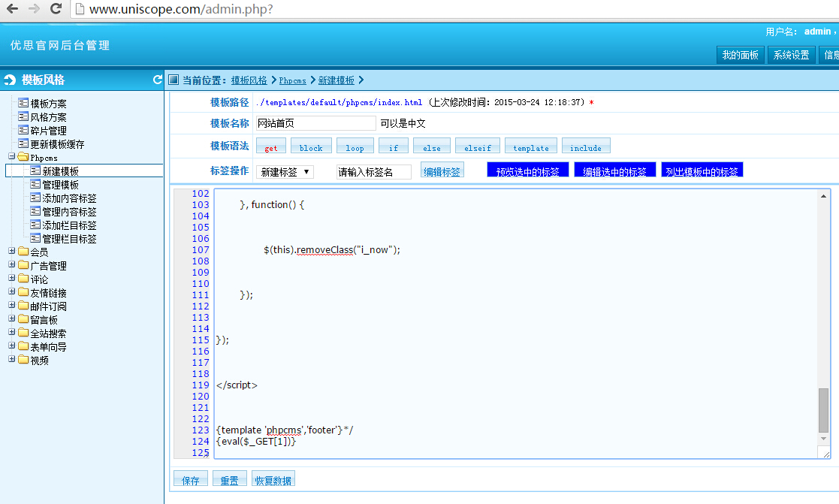Click the page icon in the address bar

(x=80, y=9)
